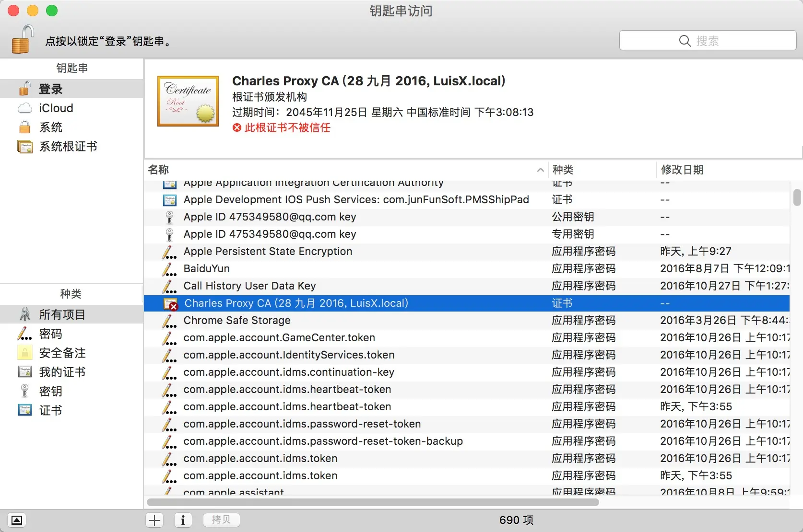Click the info (i) button

pyautogui.click(x=183, y=520)
